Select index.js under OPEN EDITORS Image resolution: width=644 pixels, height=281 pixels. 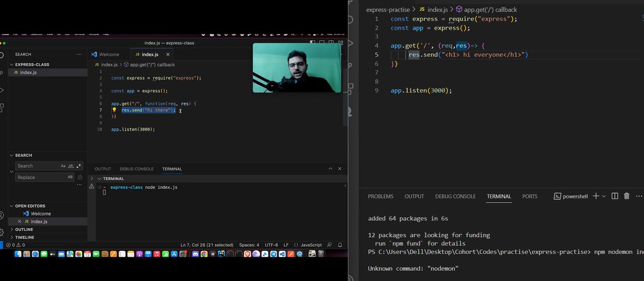click(39, 221)
